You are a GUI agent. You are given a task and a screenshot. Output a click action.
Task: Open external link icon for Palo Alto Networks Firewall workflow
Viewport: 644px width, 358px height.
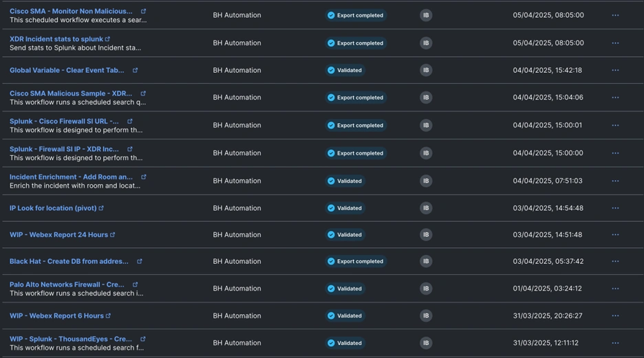click(135, 284)
